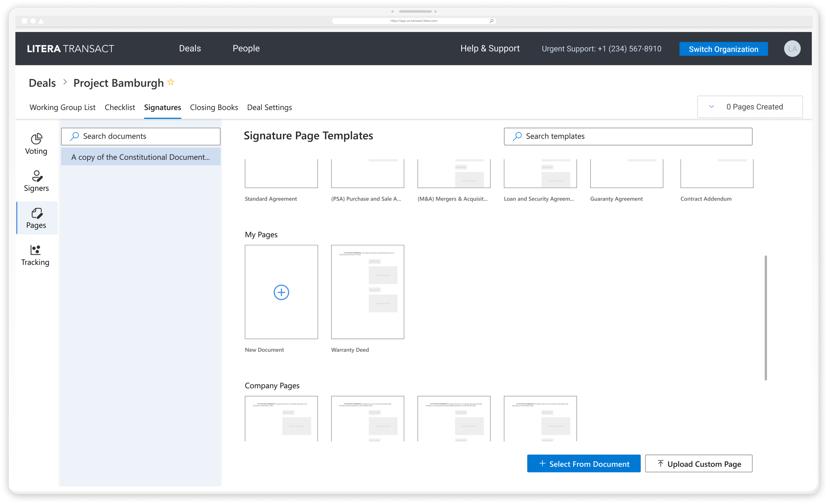Click Select From Document button

[x=583, y=464]
